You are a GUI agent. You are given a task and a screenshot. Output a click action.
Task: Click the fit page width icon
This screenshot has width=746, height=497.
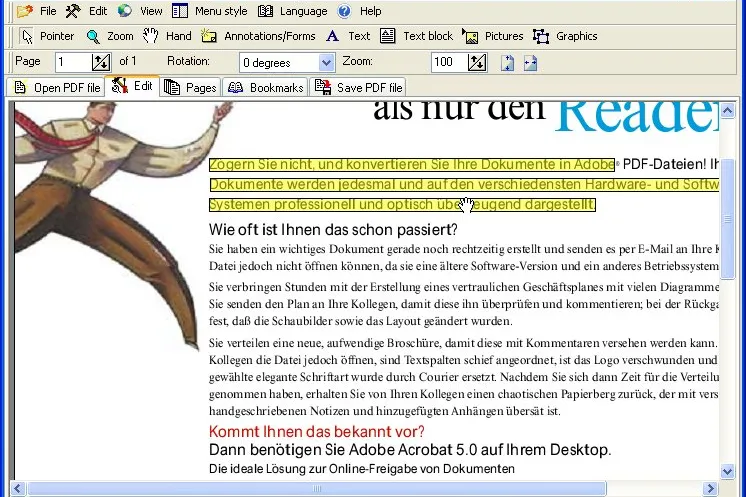[x=530, y=63]
